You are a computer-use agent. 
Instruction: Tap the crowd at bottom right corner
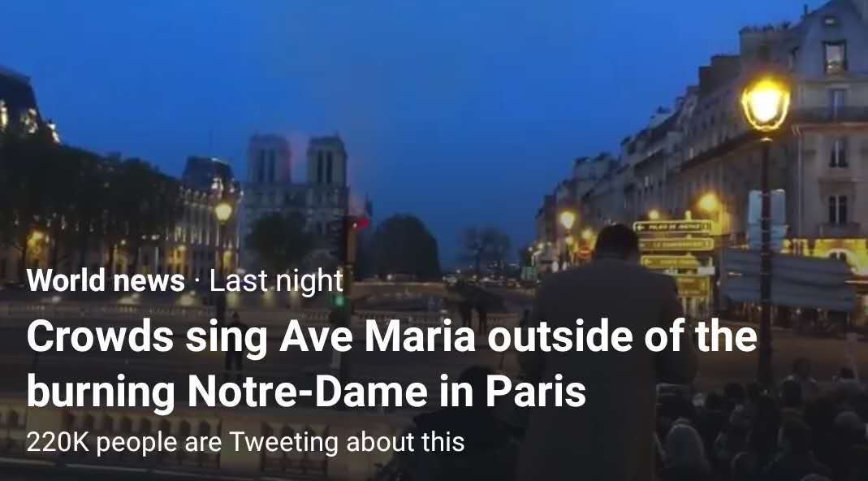click(x=770, y=427)
